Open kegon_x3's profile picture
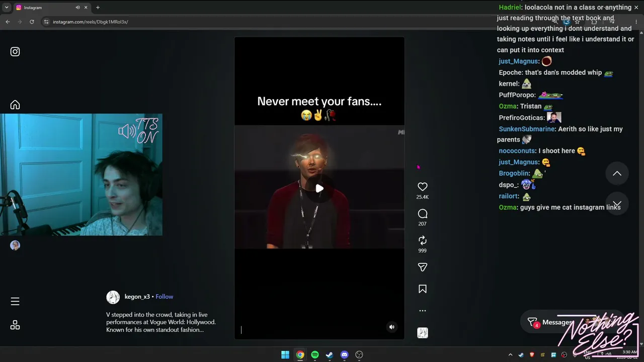The image size is (644, 362). 113,297
